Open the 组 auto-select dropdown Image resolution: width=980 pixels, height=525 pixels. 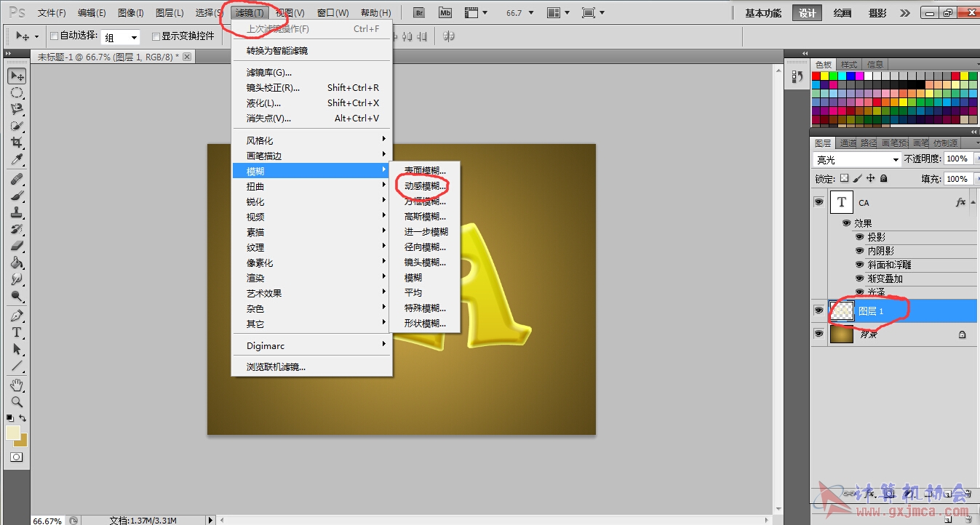120,37
